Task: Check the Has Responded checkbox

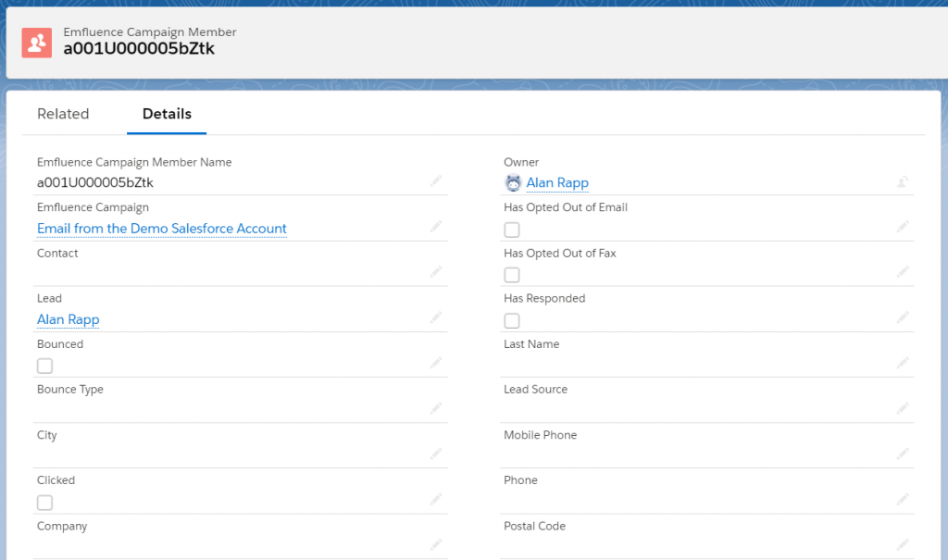Action: (x=511, y=320)
